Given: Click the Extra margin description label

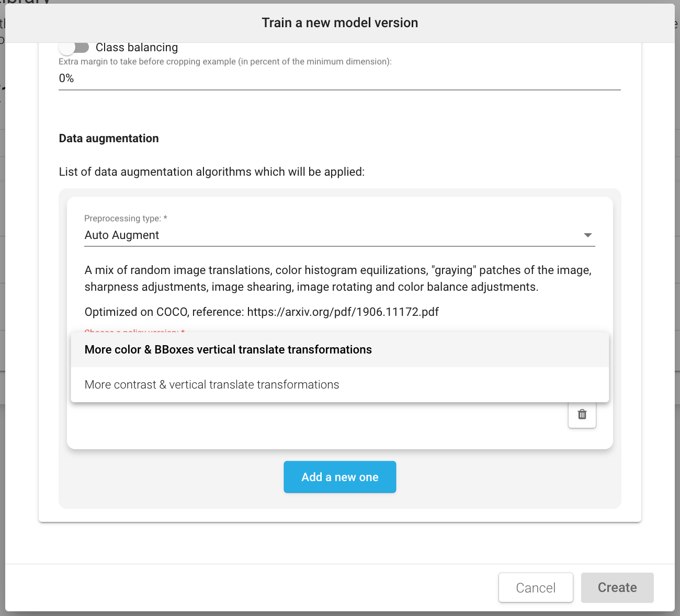Looking at the screenshot, I should click(225, 62).
